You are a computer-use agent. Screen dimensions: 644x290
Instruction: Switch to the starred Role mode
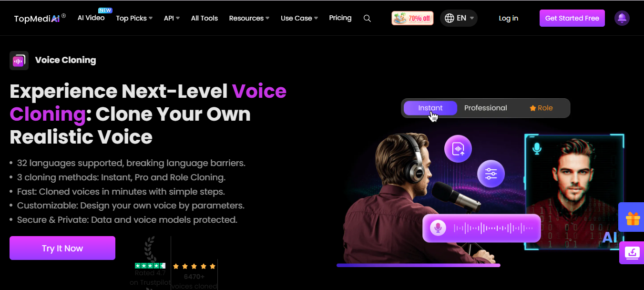coord(541,108)
